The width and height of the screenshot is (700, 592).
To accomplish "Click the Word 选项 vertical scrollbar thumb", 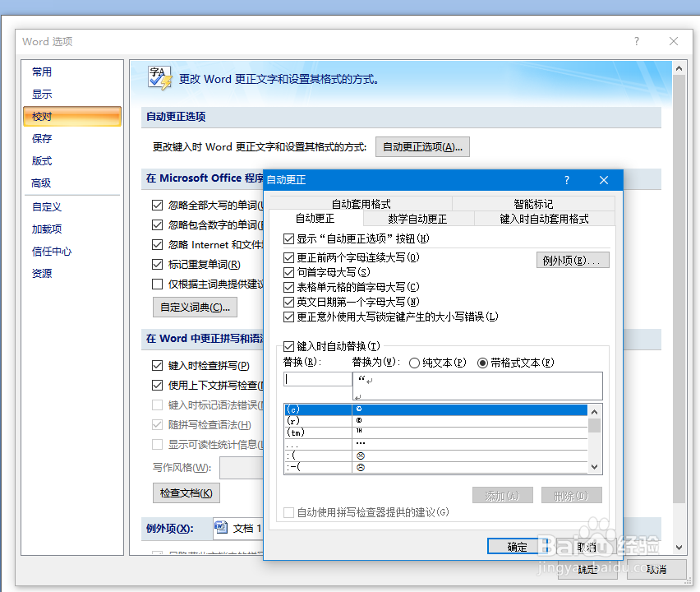I will 679,289.
